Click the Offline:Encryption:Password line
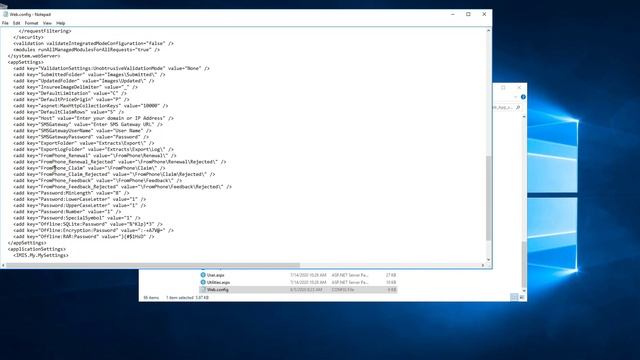Image resolution: width=640 pixels, height=360 pixels. tap(93, 230)
